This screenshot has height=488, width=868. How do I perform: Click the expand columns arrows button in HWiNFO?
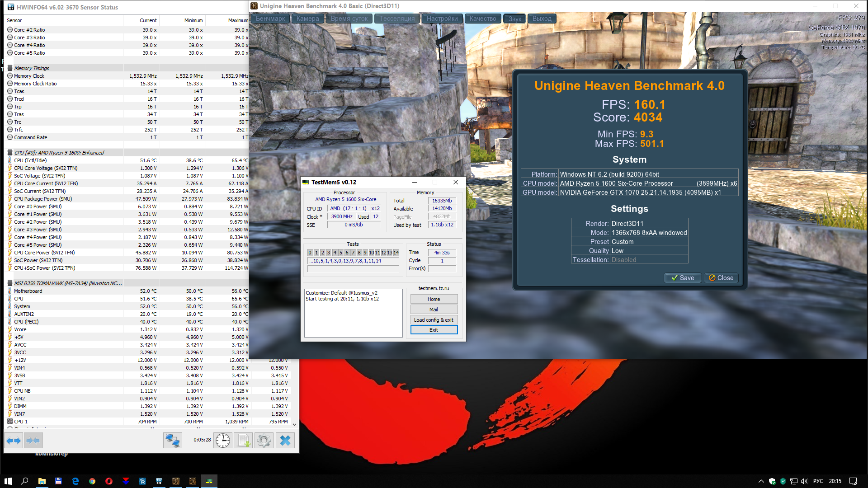click(14, 441)
